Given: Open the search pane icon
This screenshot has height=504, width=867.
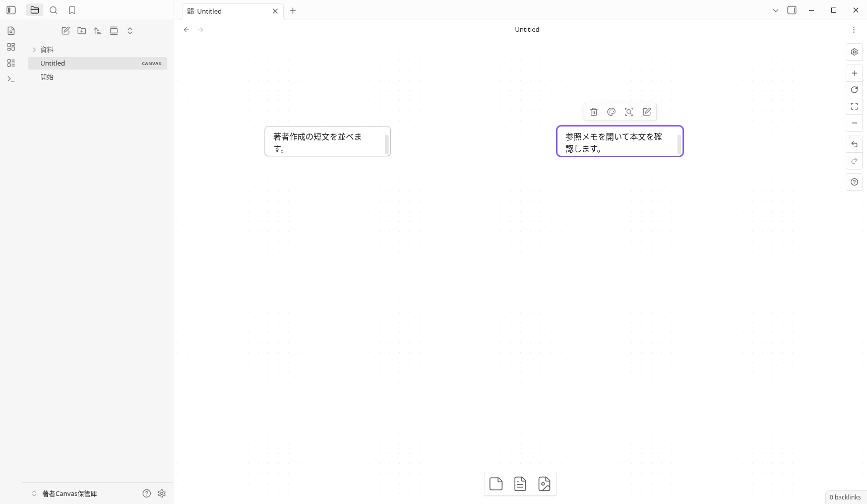Looking at the screenshot, I should (53, 10).
